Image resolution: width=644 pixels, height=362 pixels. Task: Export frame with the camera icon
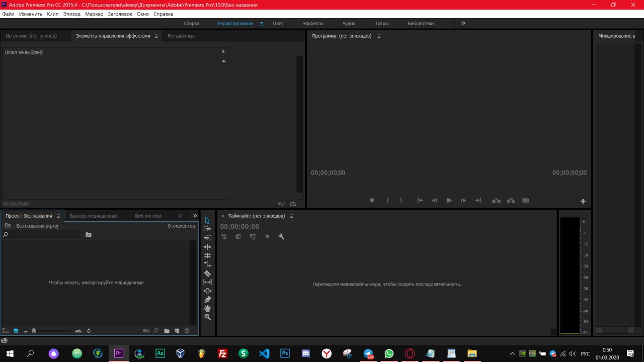[526, 201]
